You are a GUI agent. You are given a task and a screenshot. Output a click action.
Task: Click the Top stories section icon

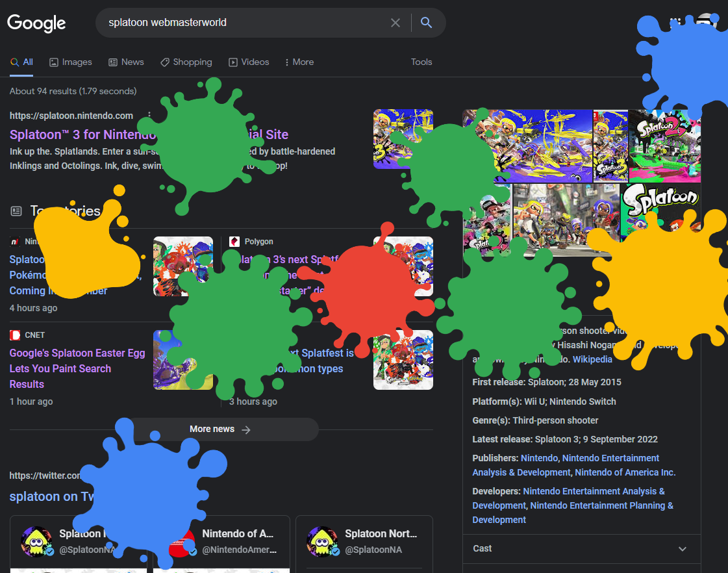coord(16,210)
